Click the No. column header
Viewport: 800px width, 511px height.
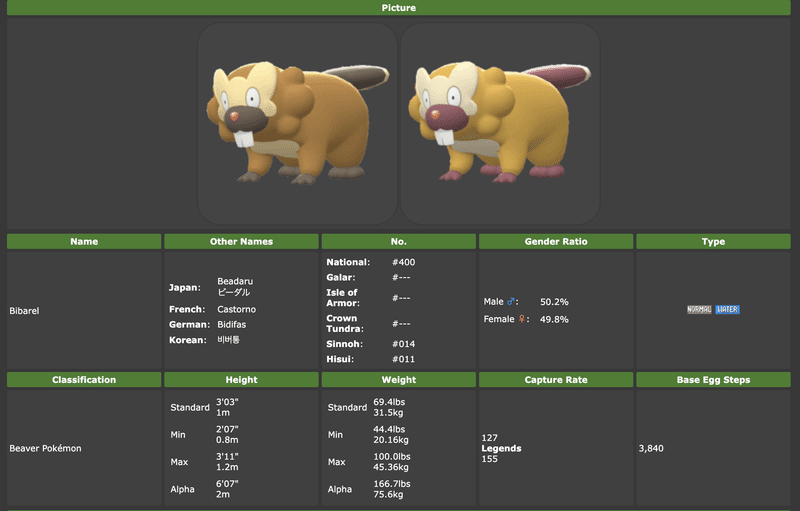click(x=398, y=241)
